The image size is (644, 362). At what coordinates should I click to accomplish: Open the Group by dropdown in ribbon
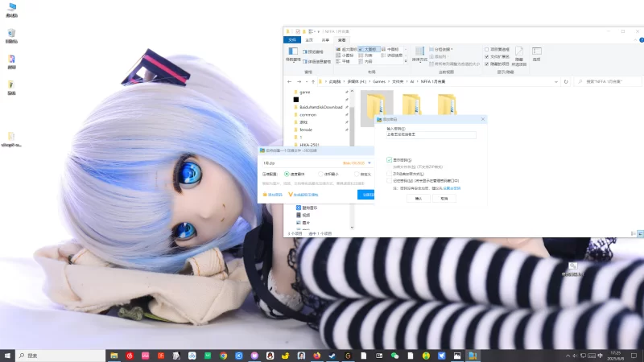444,49
